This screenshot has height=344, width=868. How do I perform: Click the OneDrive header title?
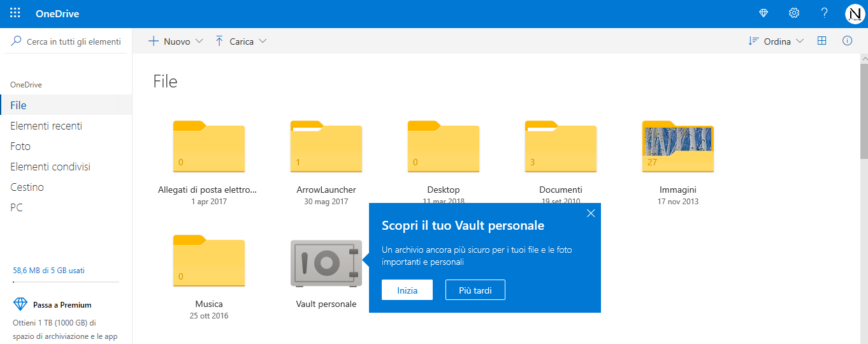tap(58, 13)
